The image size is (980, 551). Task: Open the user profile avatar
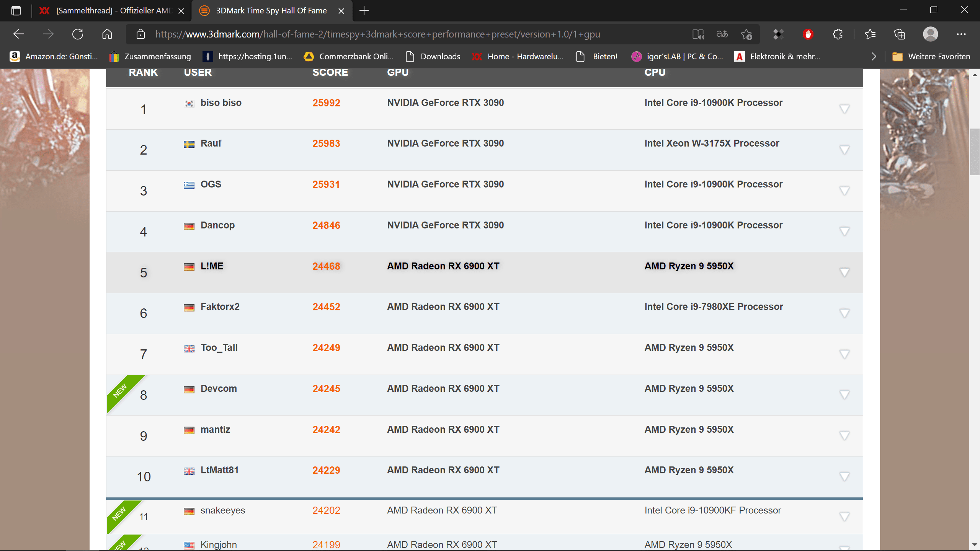click(x=930, y=34)
